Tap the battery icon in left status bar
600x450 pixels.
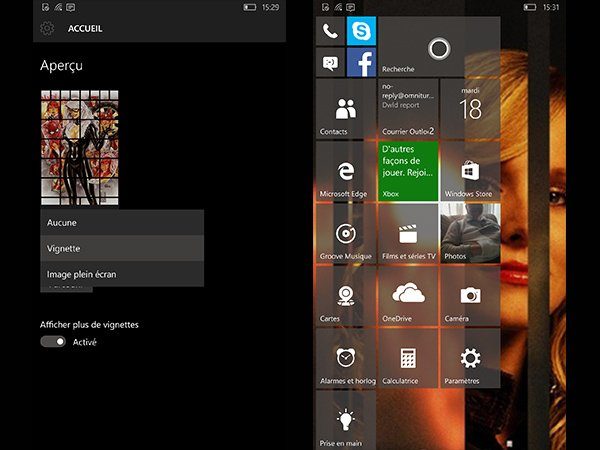249,7
